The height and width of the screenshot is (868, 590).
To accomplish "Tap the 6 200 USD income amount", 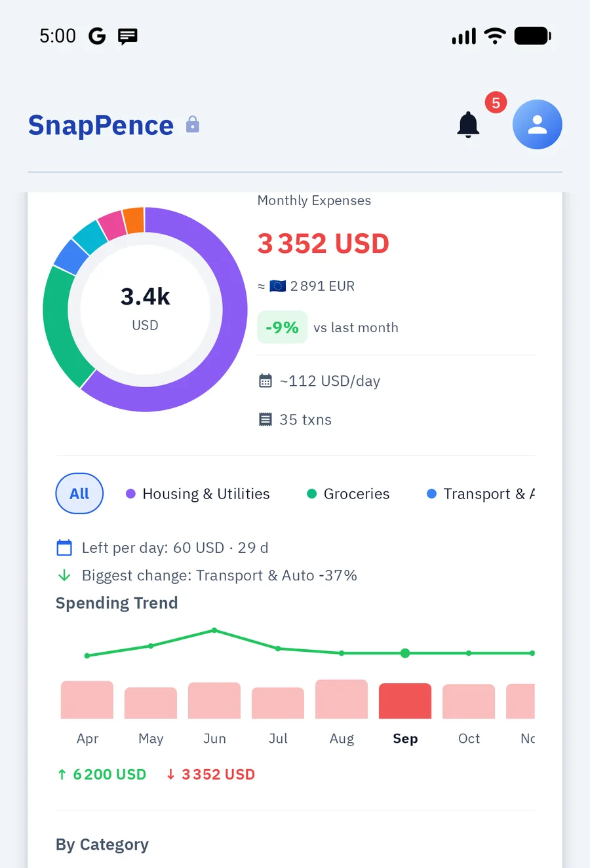I will [x=109, y=774].
